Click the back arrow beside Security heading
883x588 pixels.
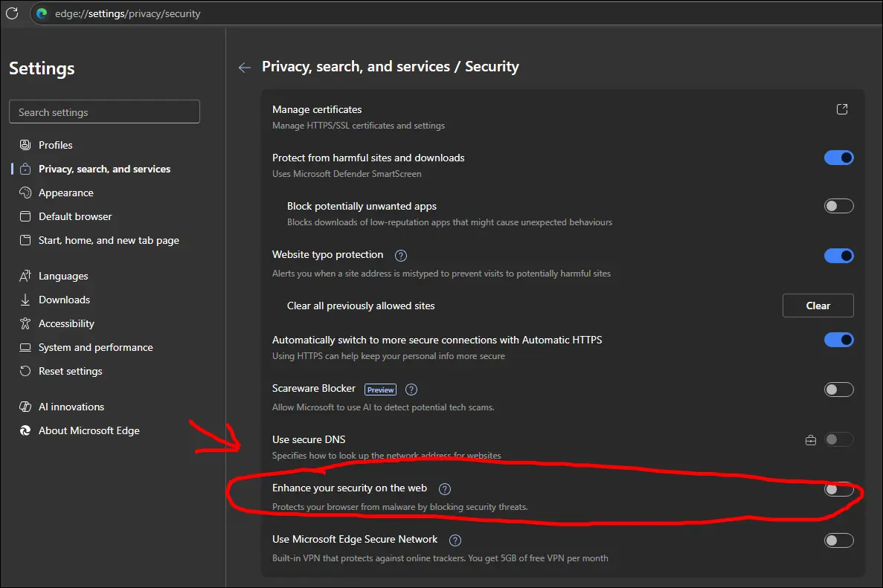(244, 68)
